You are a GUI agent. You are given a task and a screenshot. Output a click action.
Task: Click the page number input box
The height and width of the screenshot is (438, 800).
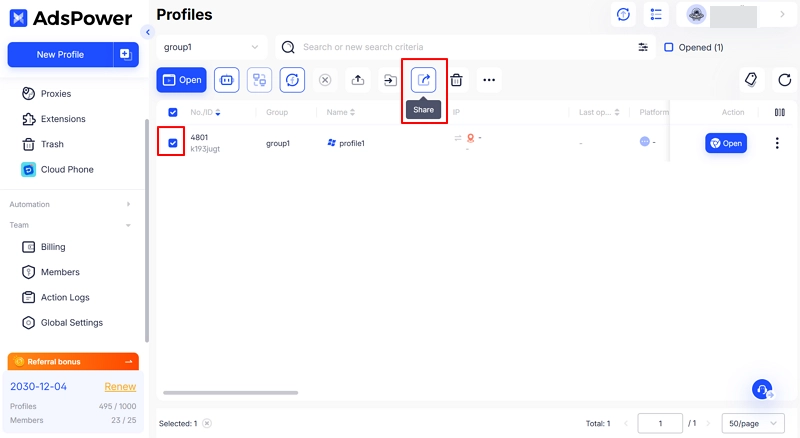[x=660, y=423]
